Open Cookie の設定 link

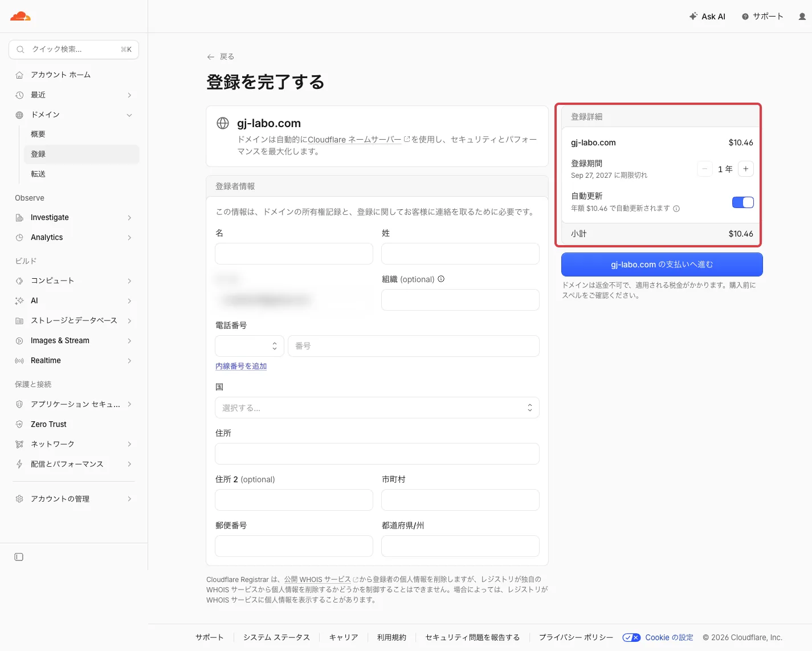click(669, 637)
